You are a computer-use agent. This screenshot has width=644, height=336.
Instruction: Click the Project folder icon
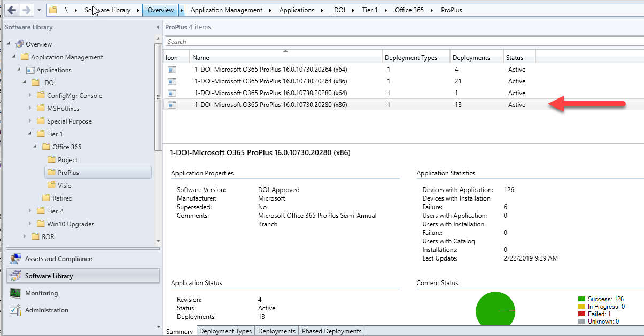52,159
